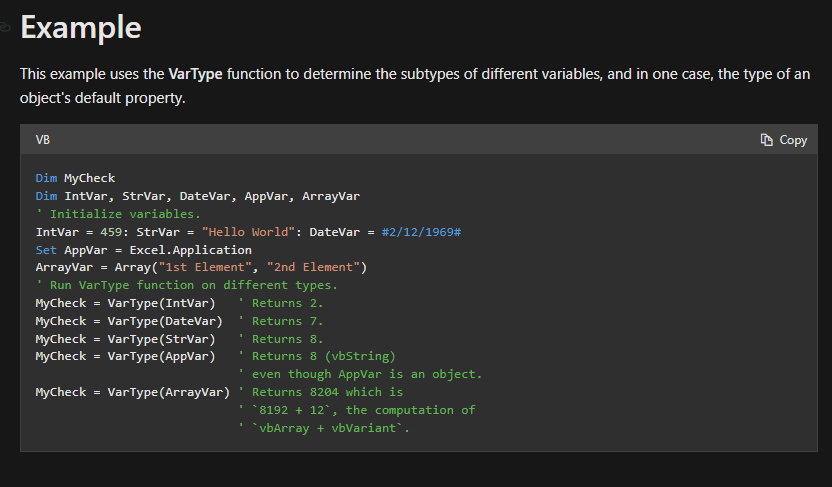Click 'Dim IntVar, StrVar, DateVar, AppVar, ArrayVar' line
The height and width of the screenshot is (487, 832).
[x=197, y=196]
